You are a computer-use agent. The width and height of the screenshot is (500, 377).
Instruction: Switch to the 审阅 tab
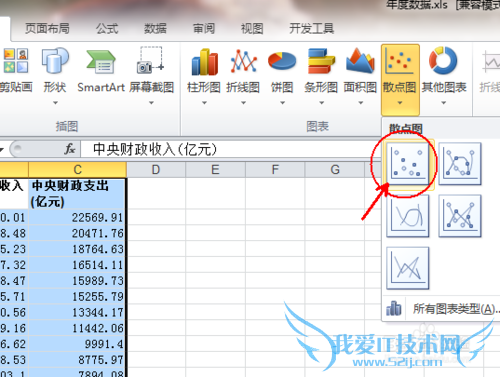coord(204,29)
